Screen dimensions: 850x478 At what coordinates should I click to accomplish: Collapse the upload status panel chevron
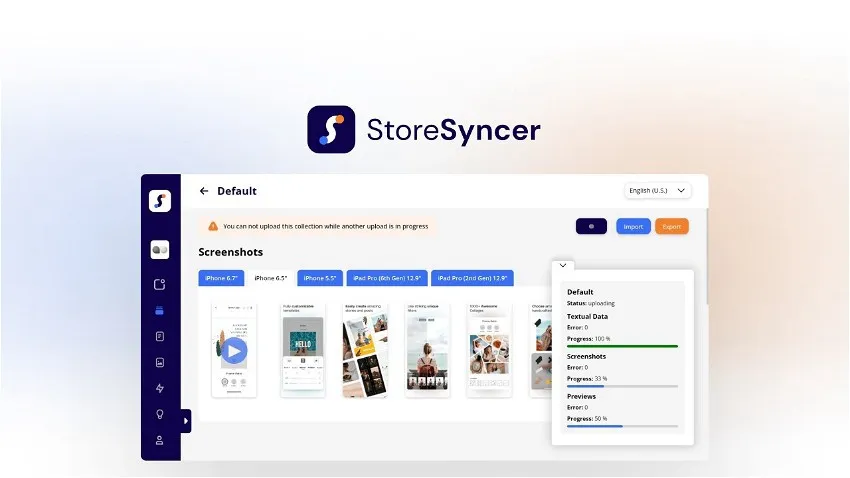[x=563, y=266]
